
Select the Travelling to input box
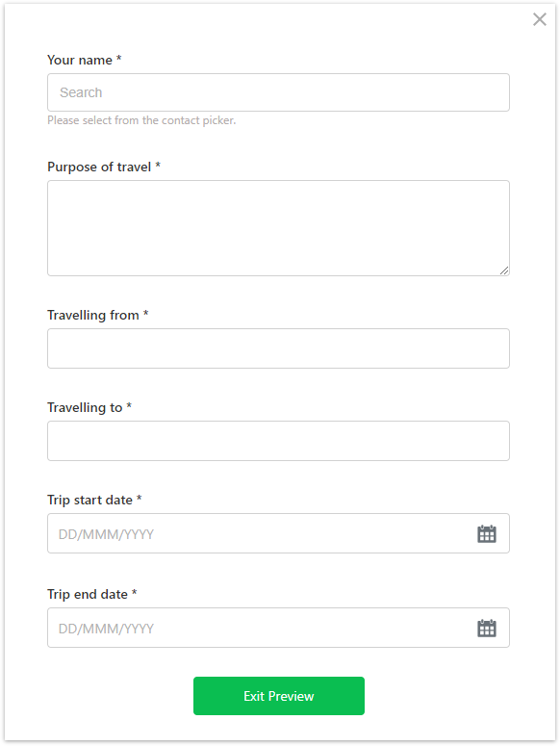click(279, 441)
